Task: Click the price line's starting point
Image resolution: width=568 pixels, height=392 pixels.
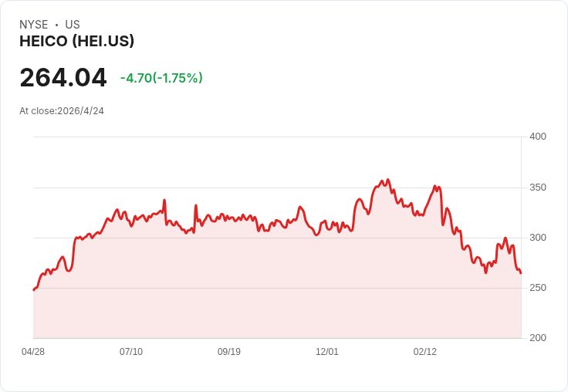Action: click(x=34, y=290)
